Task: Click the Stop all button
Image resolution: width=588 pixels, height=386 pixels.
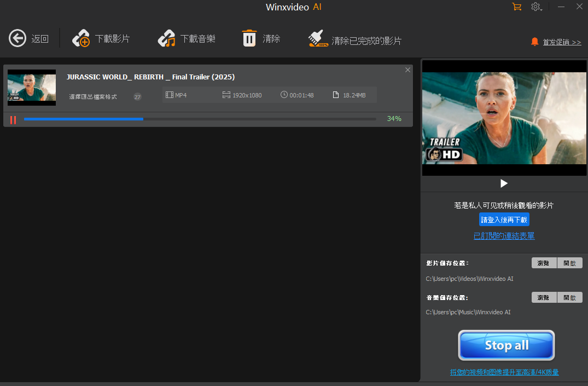Action: [507, 345]
